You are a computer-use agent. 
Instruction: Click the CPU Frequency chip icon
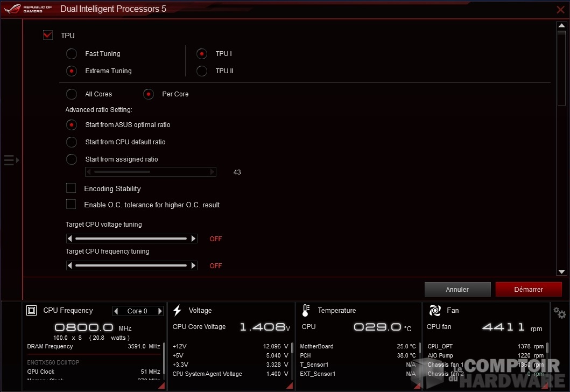(x=32, y=311)
